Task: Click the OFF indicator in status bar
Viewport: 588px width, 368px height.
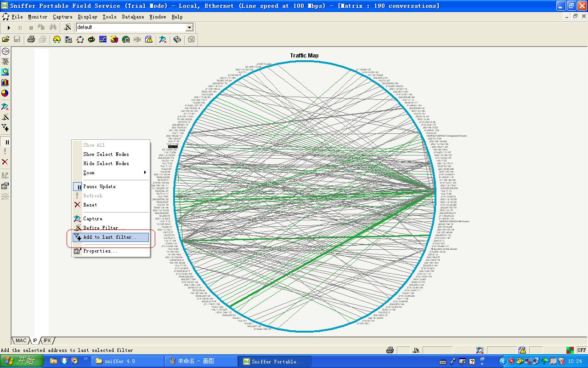Action: pos(582,350)
